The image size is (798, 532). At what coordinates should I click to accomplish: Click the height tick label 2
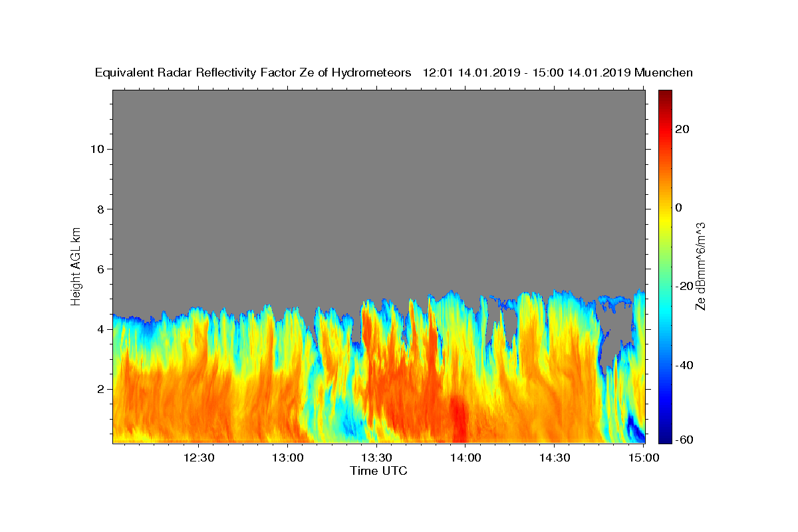coord(100,389)
